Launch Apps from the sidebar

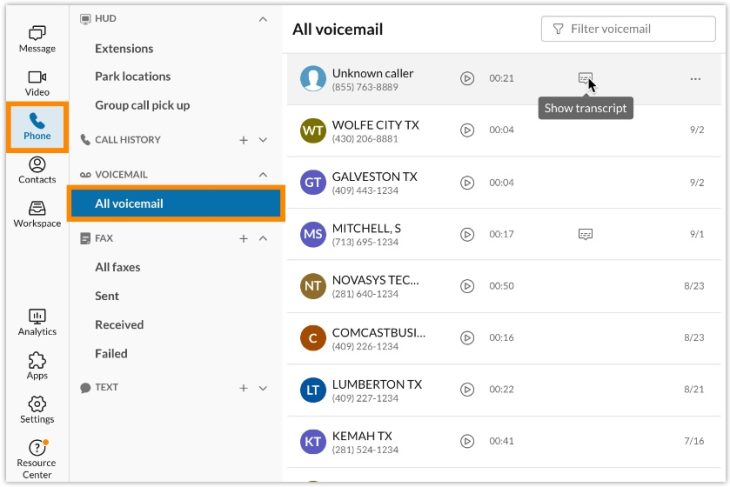pyautogui.click(x=37, y=366)
